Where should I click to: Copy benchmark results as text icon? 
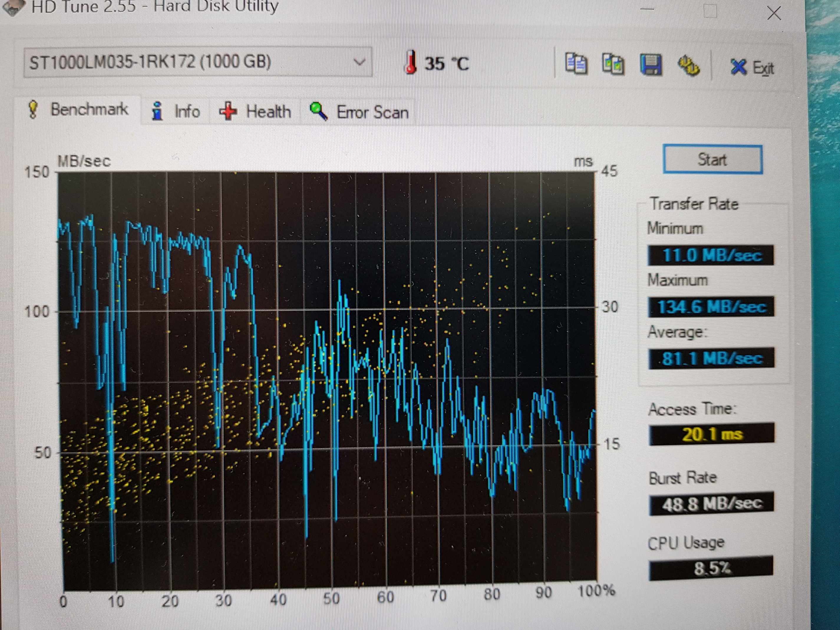576,64
